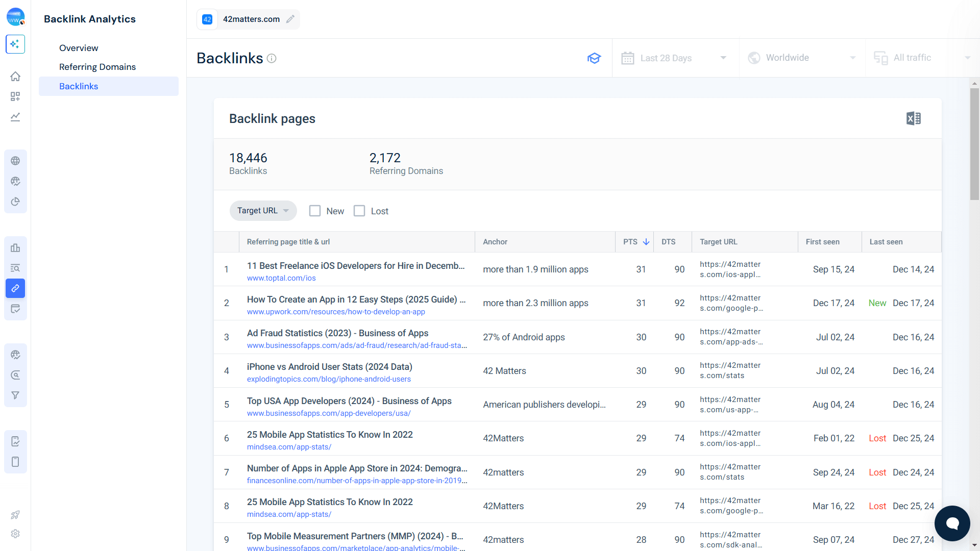Enable the New backlinks checkbox
The image size is (980, 551).
tap(314, 211)
